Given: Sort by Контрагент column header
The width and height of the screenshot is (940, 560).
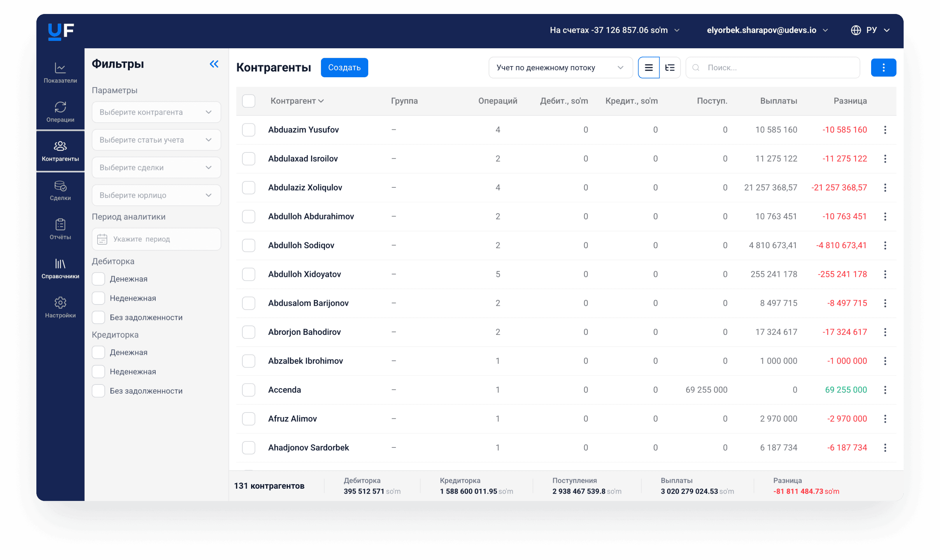Looking at the screenshot, I should 297,101.
